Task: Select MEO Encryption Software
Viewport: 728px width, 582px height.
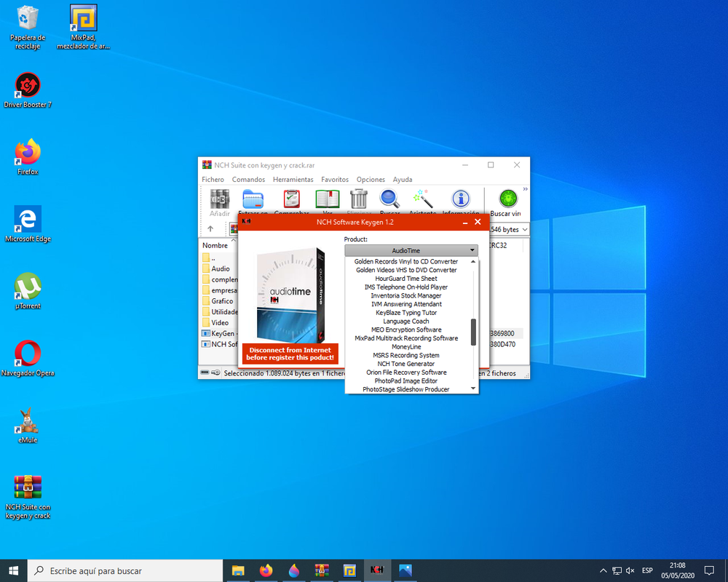Action: point(406,330)
